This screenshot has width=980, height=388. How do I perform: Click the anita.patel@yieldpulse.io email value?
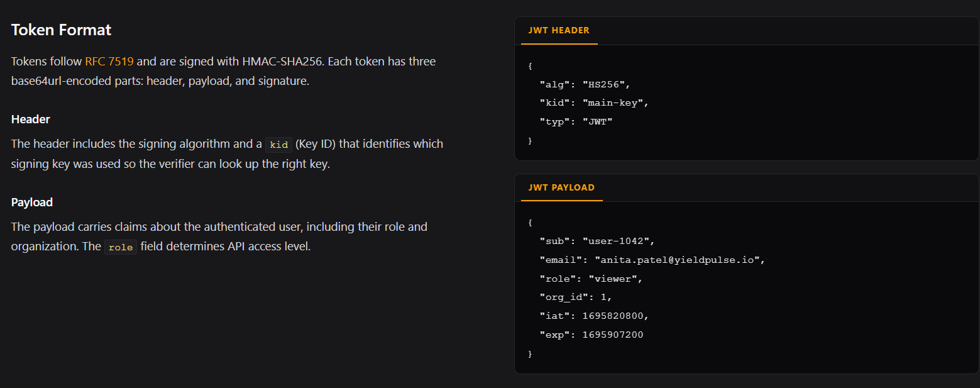[679, 260]
